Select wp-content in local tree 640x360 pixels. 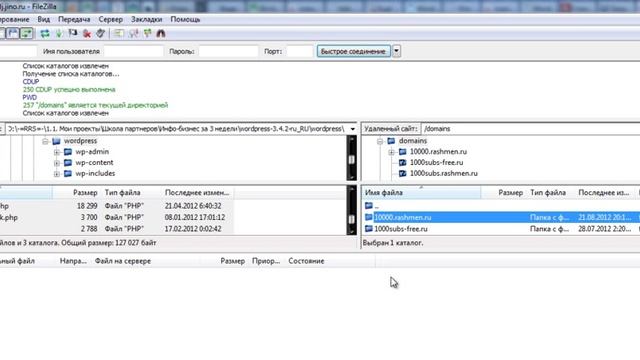tap(94, 162)
